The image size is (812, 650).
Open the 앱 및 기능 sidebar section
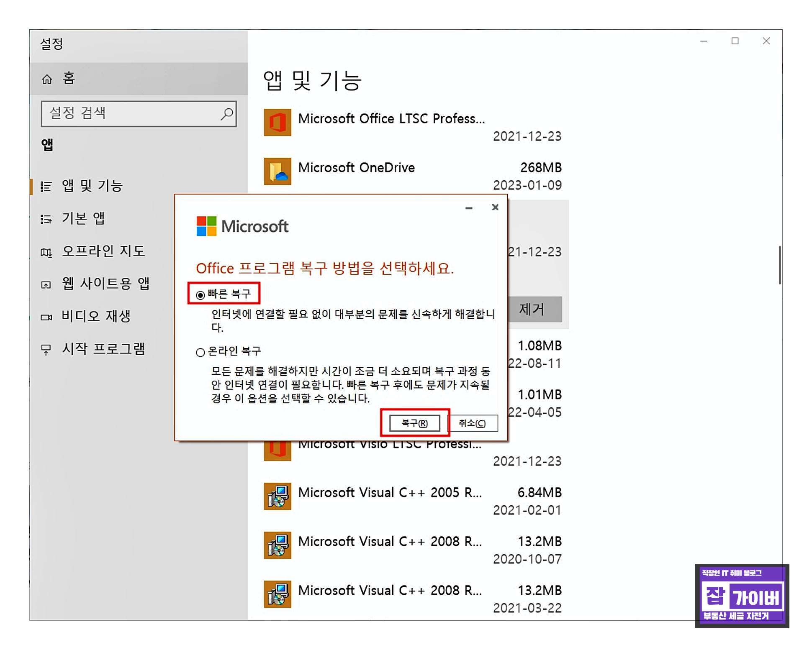[92, 186]
